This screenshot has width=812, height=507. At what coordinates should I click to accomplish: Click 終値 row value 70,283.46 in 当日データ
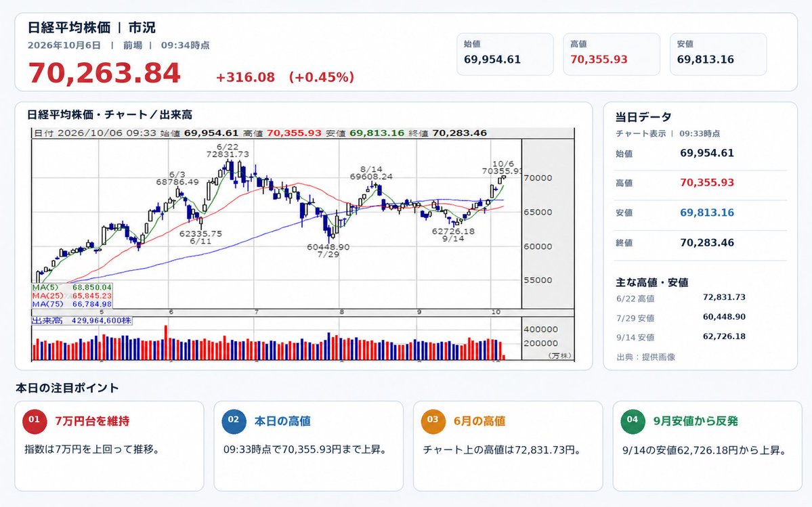707,242
